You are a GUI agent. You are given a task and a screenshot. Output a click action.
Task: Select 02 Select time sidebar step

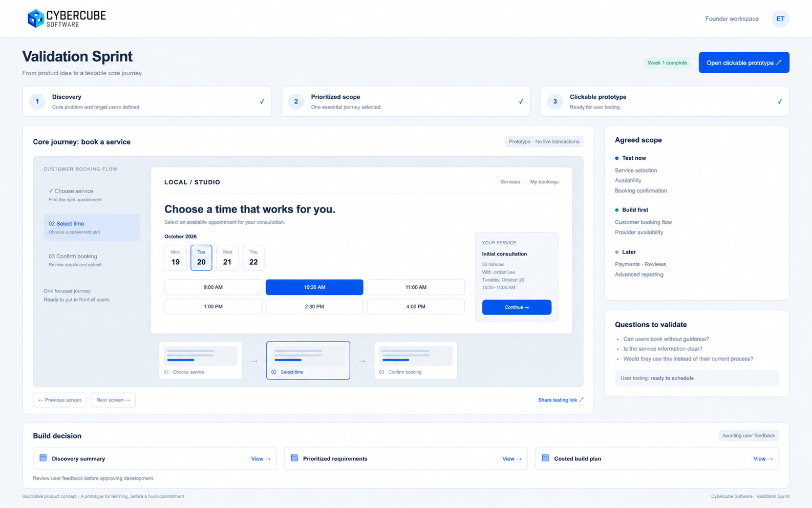(92, 227)
